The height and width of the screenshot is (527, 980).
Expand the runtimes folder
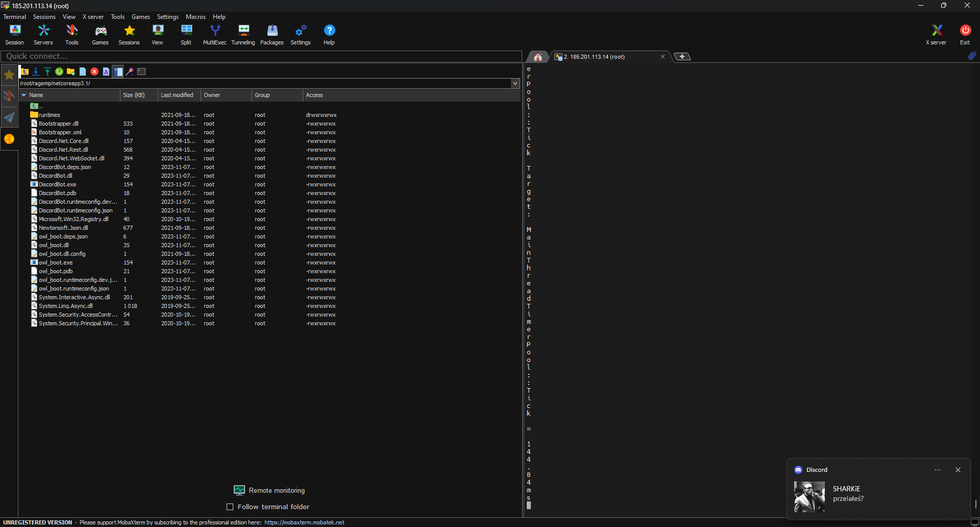[49, 114]
